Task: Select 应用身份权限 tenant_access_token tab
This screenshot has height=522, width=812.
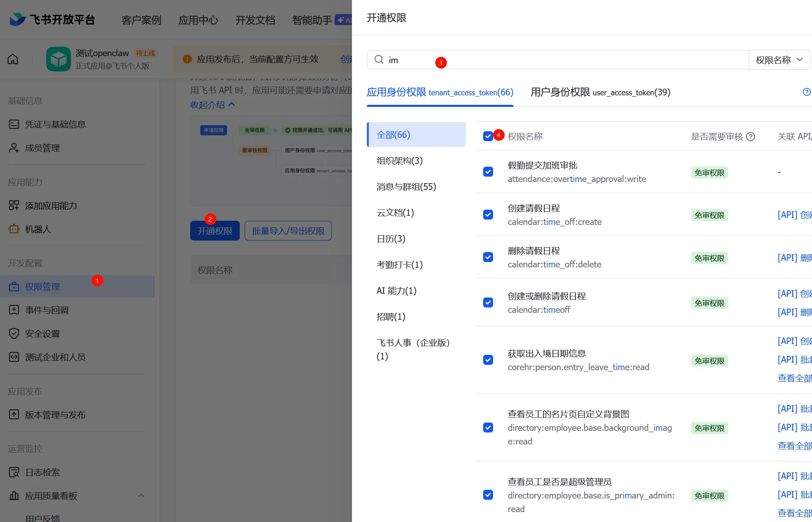Action: click(x=440, y=92)
